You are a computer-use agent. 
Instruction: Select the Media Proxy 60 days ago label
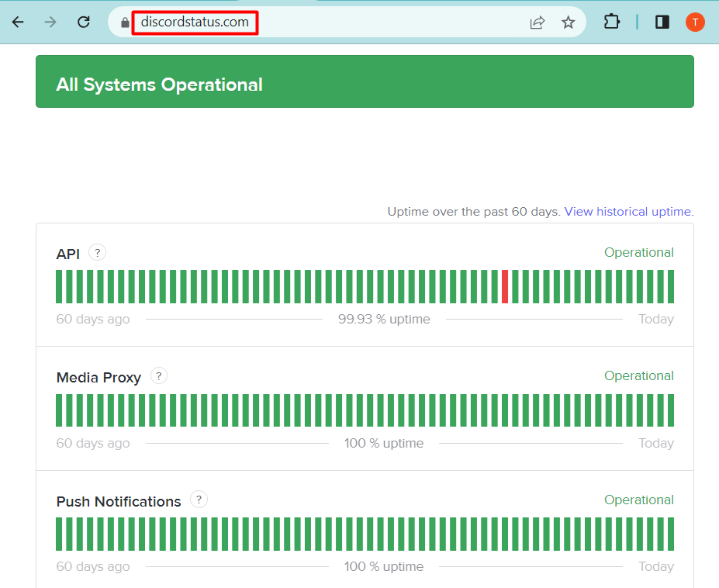(92, 443)
